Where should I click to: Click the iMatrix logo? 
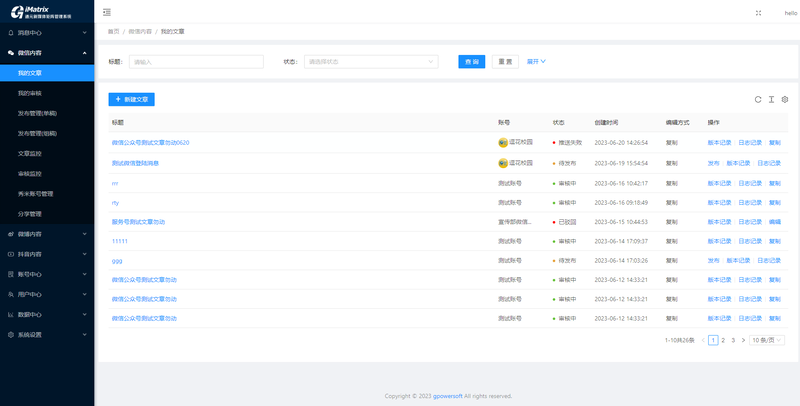pos(47,12)
